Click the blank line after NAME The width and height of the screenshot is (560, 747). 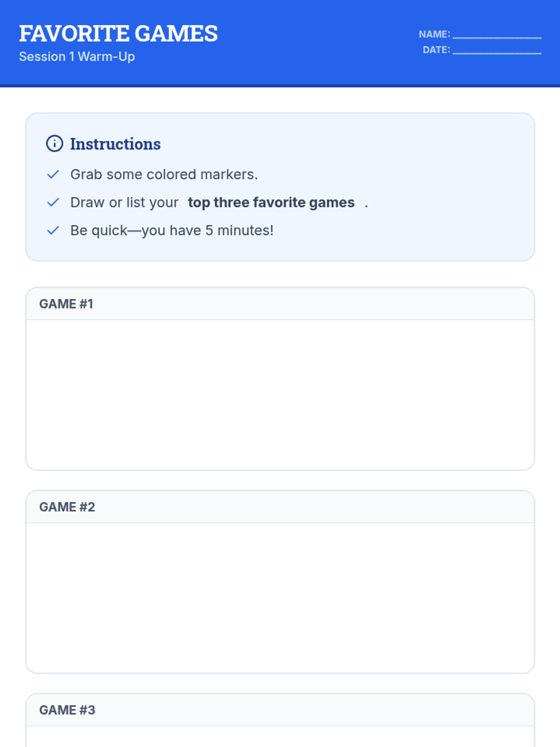[497, 35]
